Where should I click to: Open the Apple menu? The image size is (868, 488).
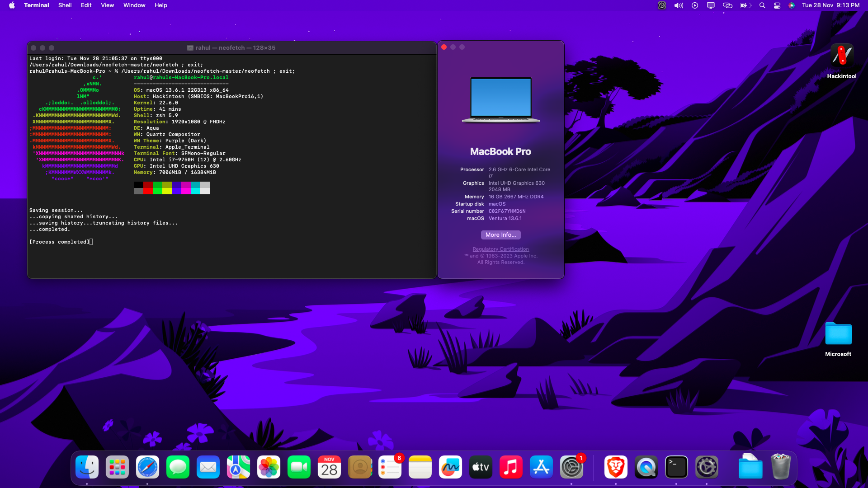[12, 5]
